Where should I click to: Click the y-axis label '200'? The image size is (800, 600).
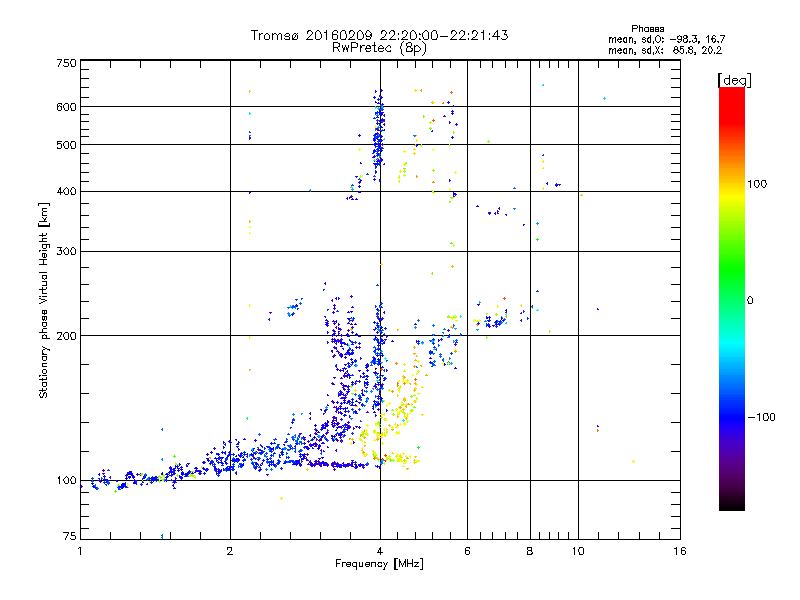pos(66,336)
